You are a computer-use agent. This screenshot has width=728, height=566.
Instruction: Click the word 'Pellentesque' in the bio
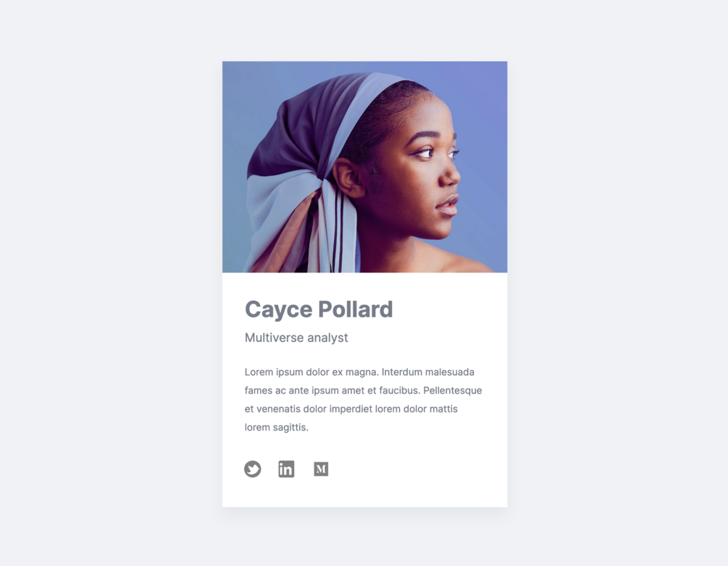[x=453, y=391]
